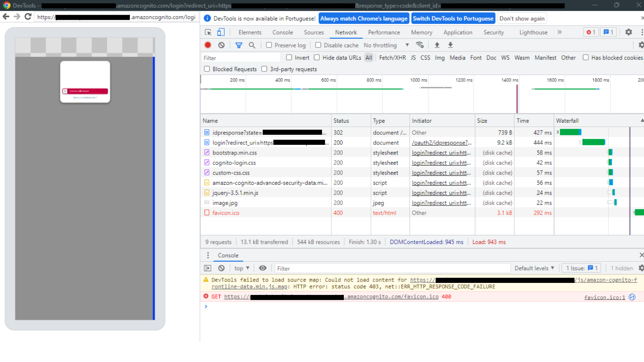Stop recording network log

(x=208, y=45)
